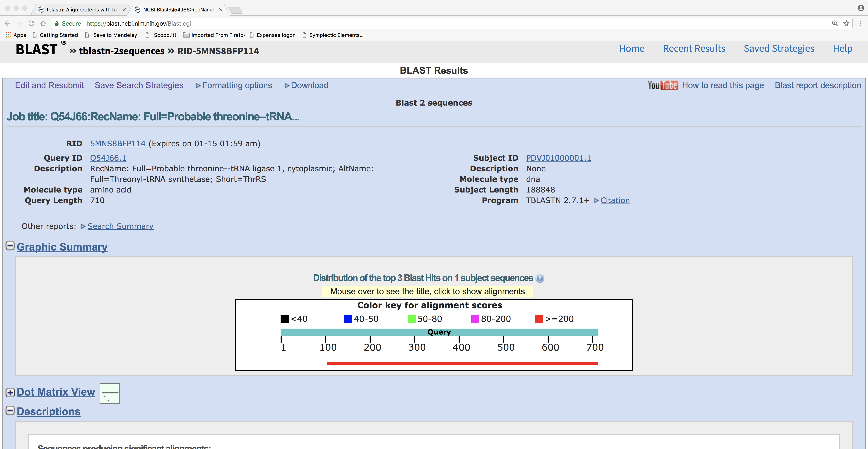Click the Edit and Resubmit link
The height and width of the screenshot is (449, 868).
click(49, 85)
